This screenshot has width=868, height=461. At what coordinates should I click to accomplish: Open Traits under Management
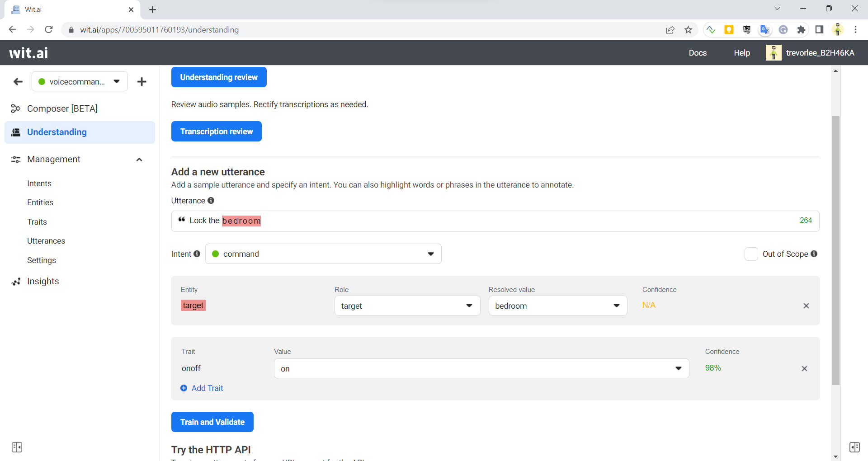pos(37,222)
